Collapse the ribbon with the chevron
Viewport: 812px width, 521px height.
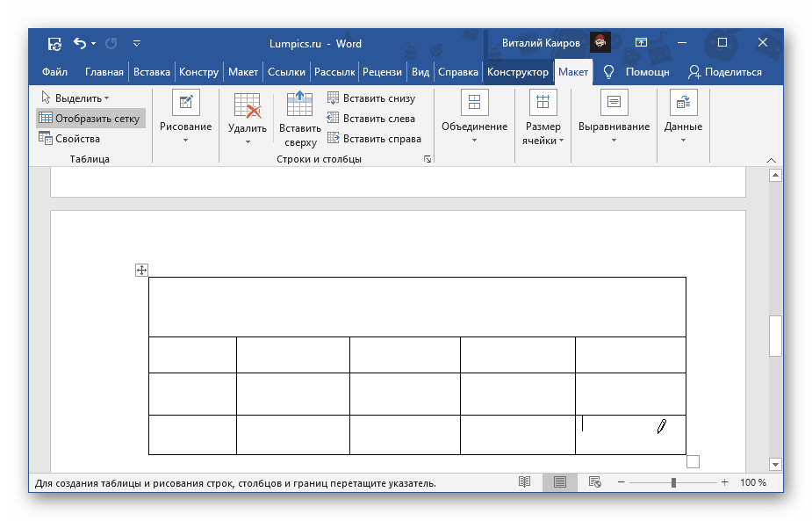coord(771,160)
